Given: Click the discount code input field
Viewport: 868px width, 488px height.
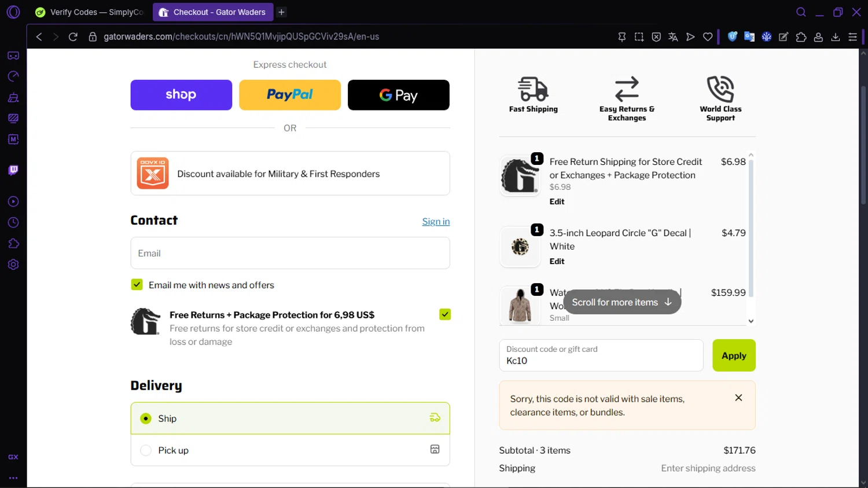Looking at the screenshot, I should click(601, 355).
